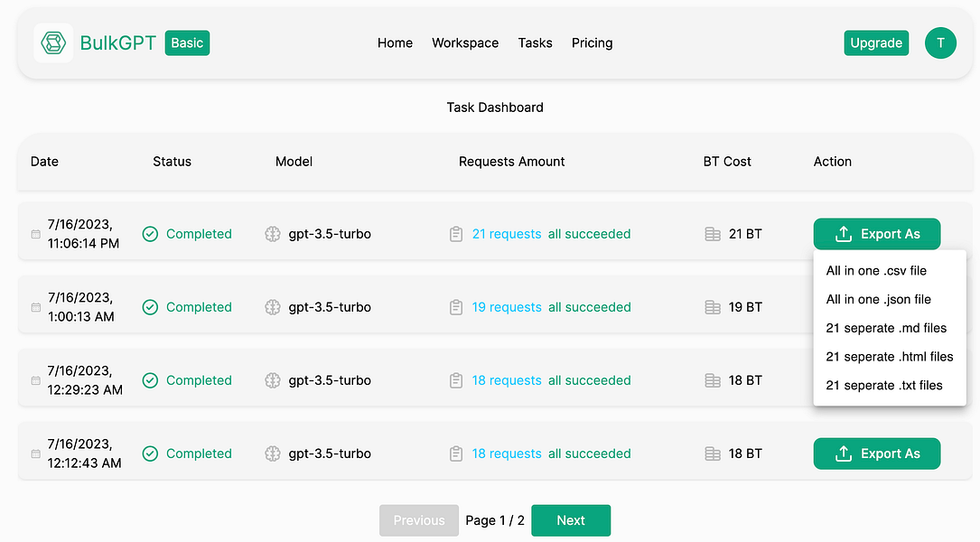The height and width of the screenshot is (542, 980).
Task: Click clipboard icon in 12:29:23 AM row
Action: (456, 380)
